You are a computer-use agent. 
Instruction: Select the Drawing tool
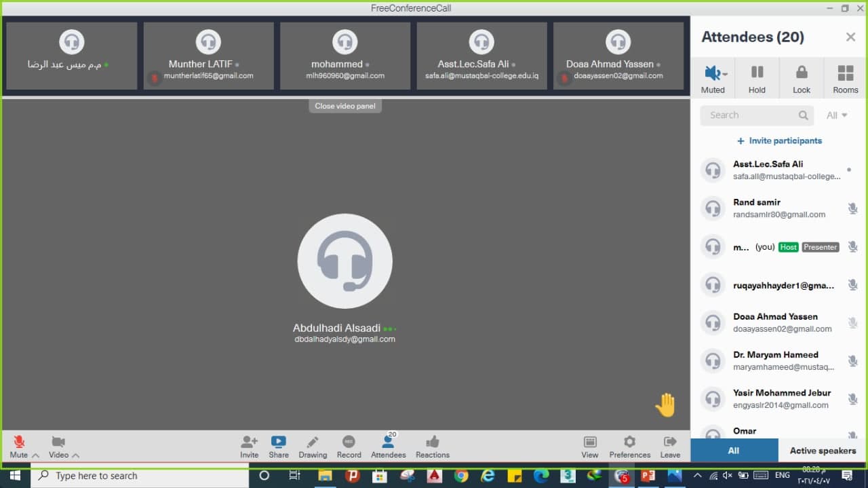click(313, 445)
